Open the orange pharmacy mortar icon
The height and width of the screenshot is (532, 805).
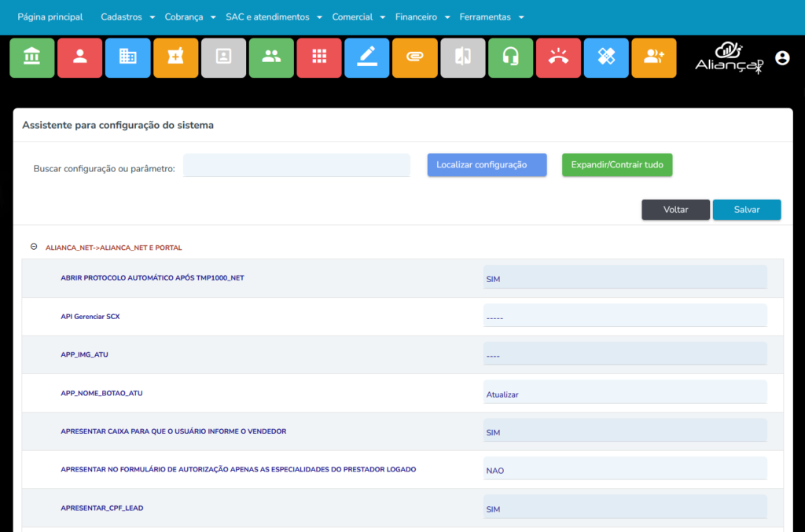coord(175,57)
